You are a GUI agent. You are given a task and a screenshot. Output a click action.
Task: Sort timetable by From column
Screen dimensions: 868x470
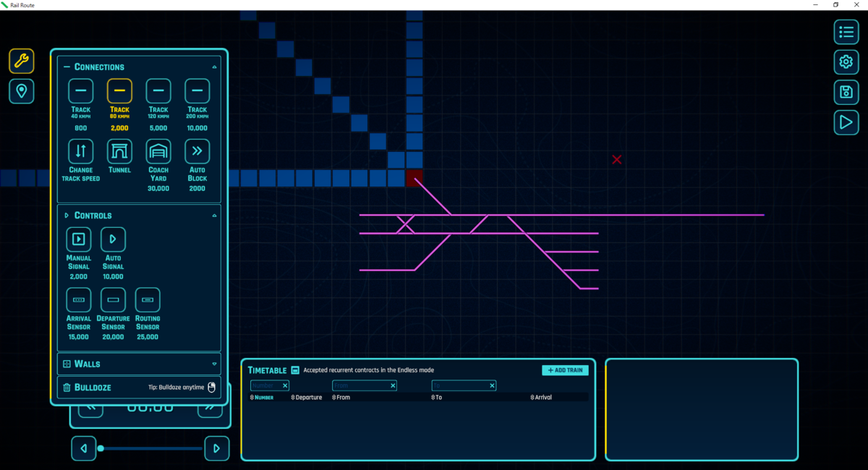341,398
